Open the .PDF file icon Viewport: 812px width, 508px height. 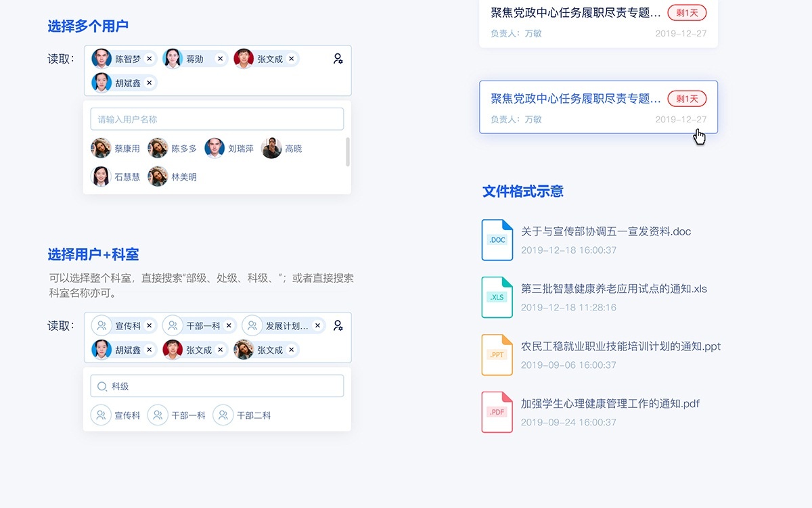pyautogui.click(x=497, y=412)
